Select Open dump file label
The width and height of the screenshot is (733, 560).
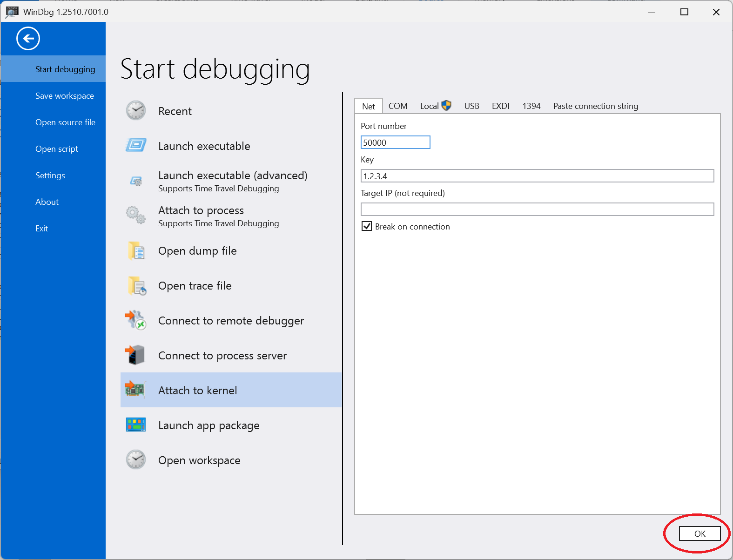point(197,251)
